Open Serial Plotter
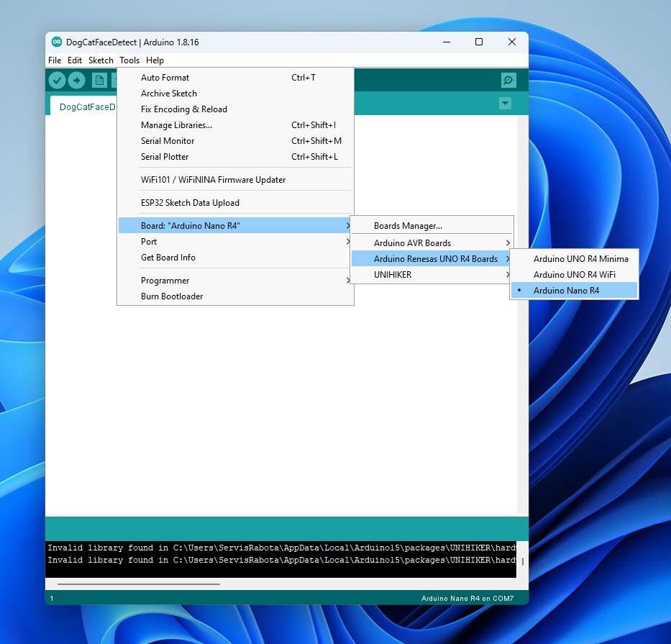This screenshot has width=671, height=644. pos(235,157)
